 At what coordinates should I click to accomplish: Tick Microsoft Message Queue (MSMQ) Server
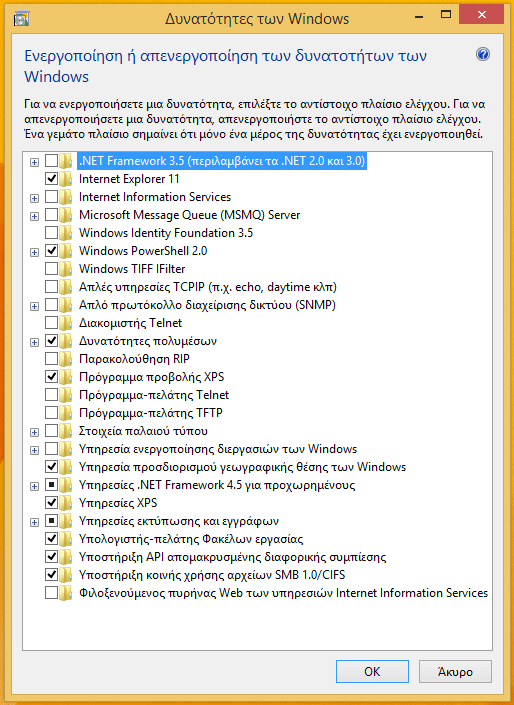coord(51,214)
